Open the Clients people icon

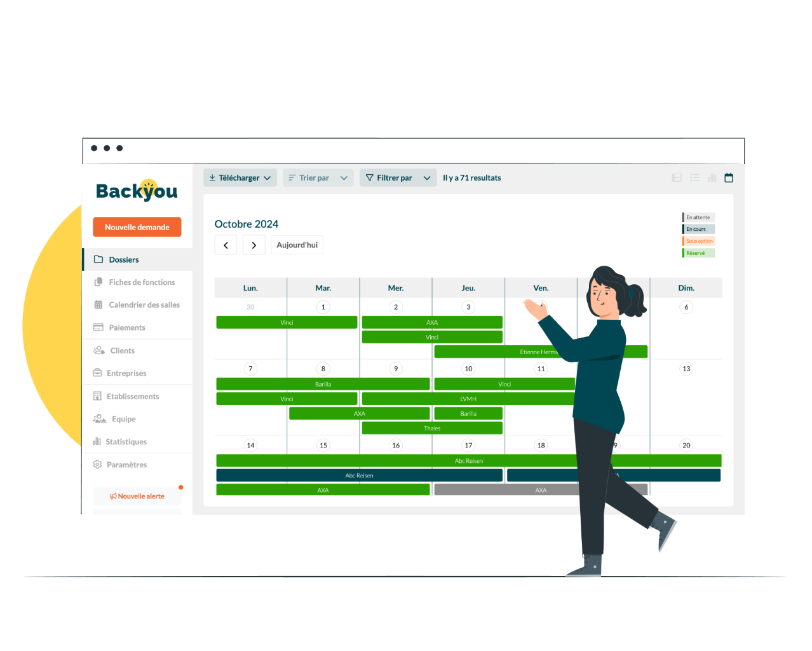(99, 350)
